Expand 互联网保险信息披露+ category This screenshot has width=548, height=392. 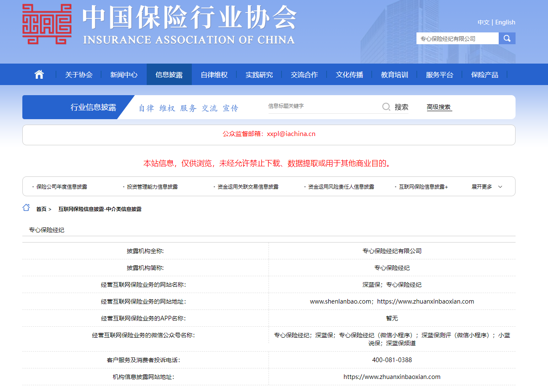click(x=422, y=186)
